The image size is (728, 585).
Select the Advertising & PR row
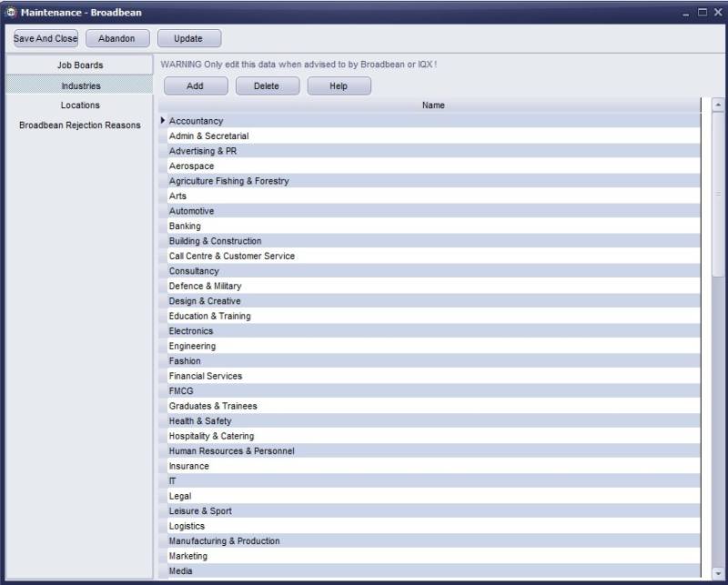434,151
